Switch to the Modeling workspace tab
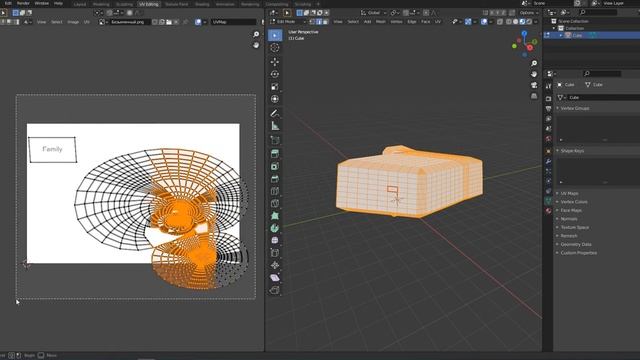The height and width of the screenshot is (360, 640). [101, 4]
